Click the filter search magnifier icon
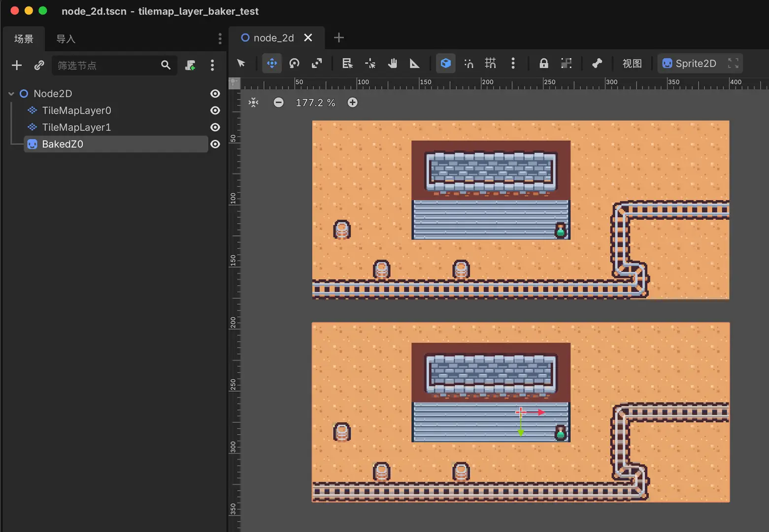 coord(166,65)
